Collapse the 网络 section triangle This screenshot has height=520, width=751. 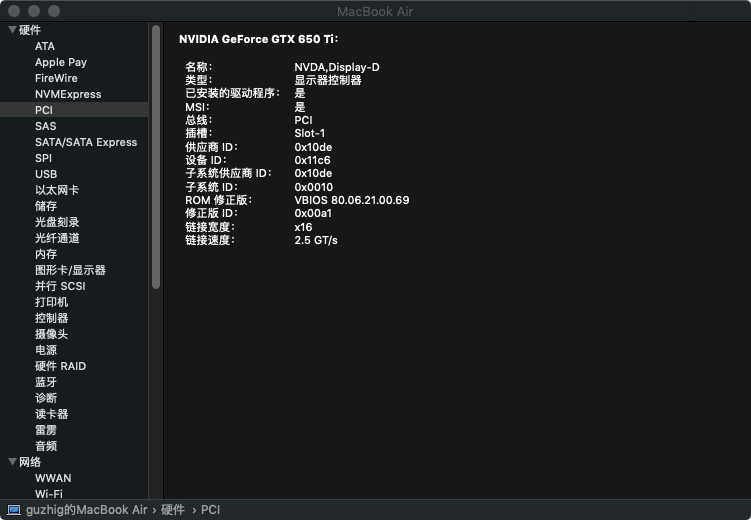tap(12, 462)
